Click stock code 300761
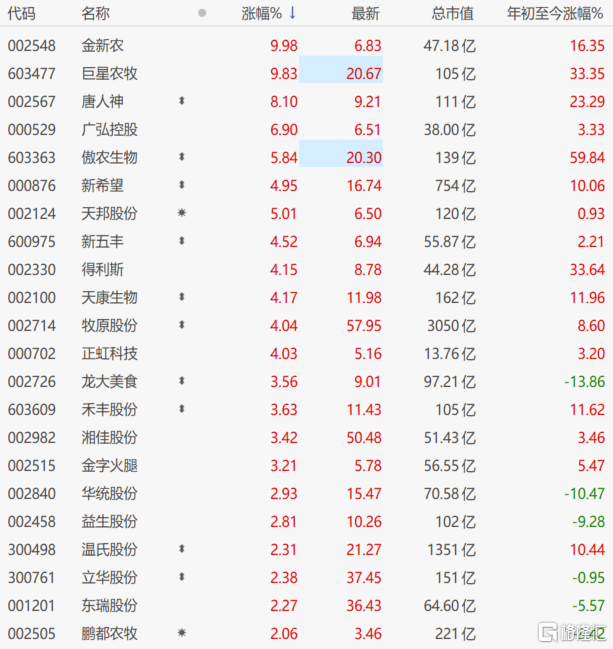 pos(31,578)
